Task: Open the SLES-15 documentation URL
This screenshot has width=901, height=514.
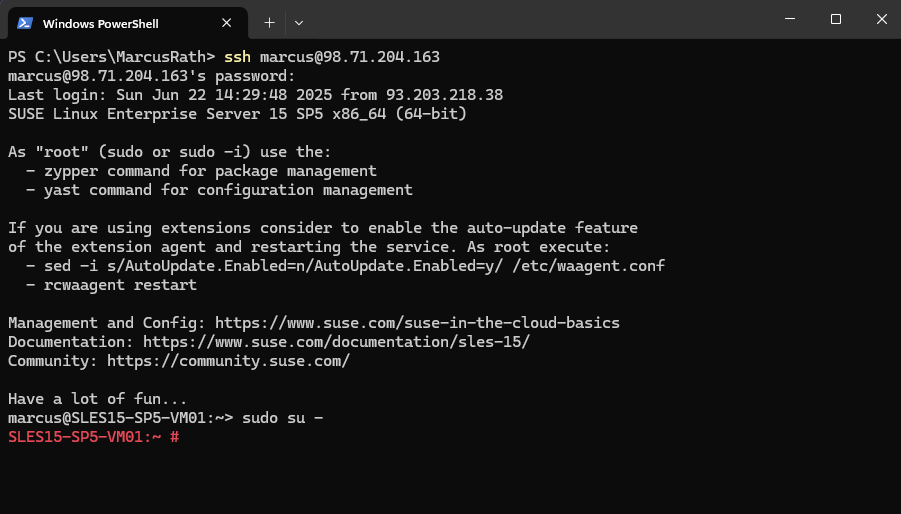Action: [336, 342]
